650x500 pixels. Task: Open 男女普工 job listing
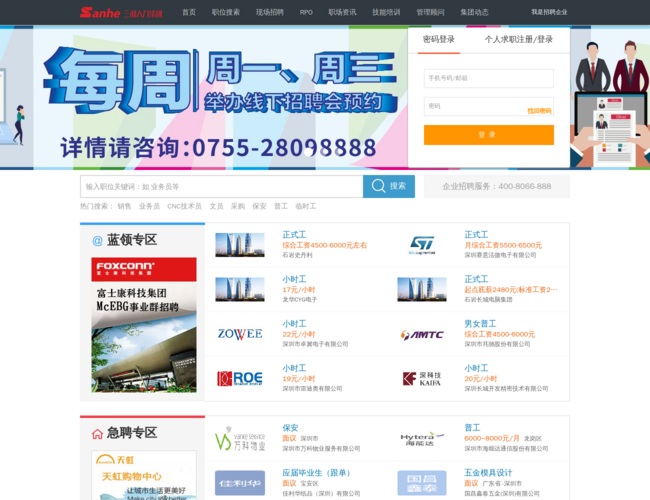480,324
